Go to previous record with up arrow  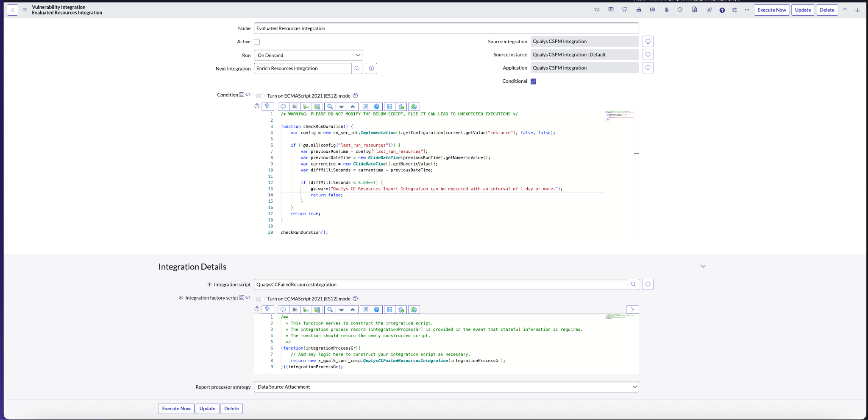coord(845,10)
